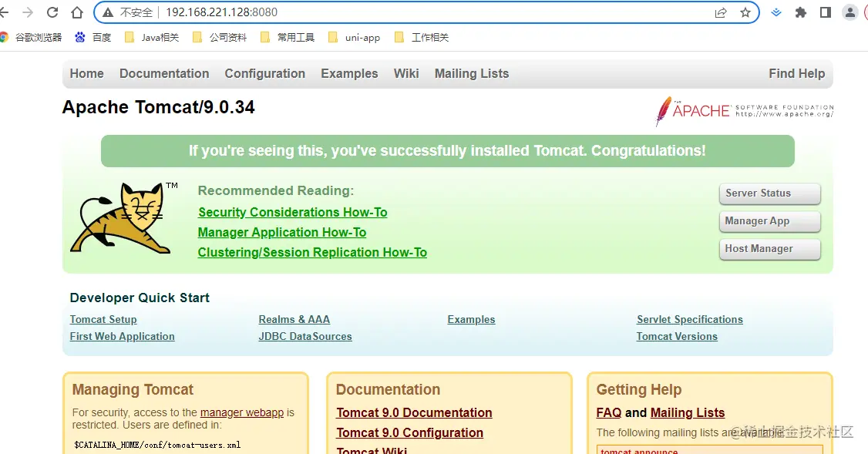The height and width of the screenshot is (454, 868).
Task: Open the JDBC DataSources link
Action: point(305,336)
